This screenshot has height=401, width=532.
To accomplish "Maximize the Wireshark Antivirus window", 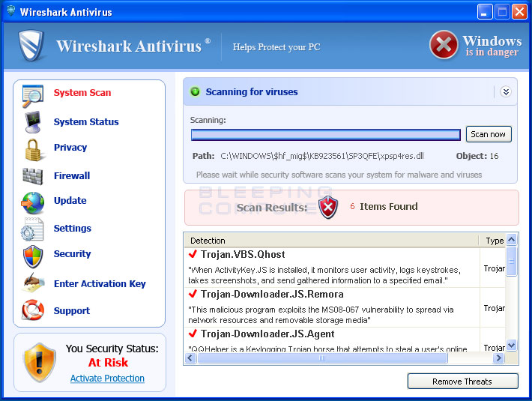I will tap(502, 12).
